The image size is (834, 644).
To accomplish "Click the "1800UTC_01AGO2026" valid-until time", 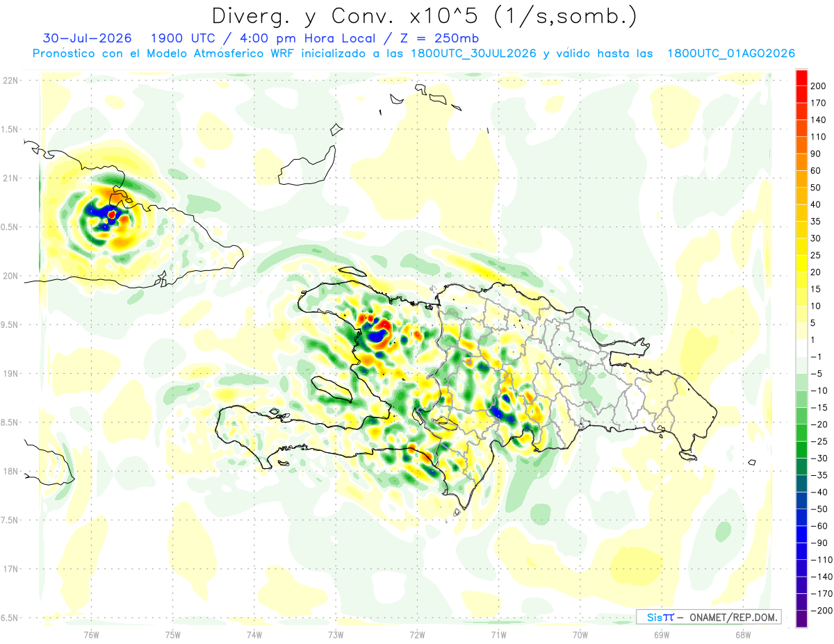I will (x=731, y=53).
